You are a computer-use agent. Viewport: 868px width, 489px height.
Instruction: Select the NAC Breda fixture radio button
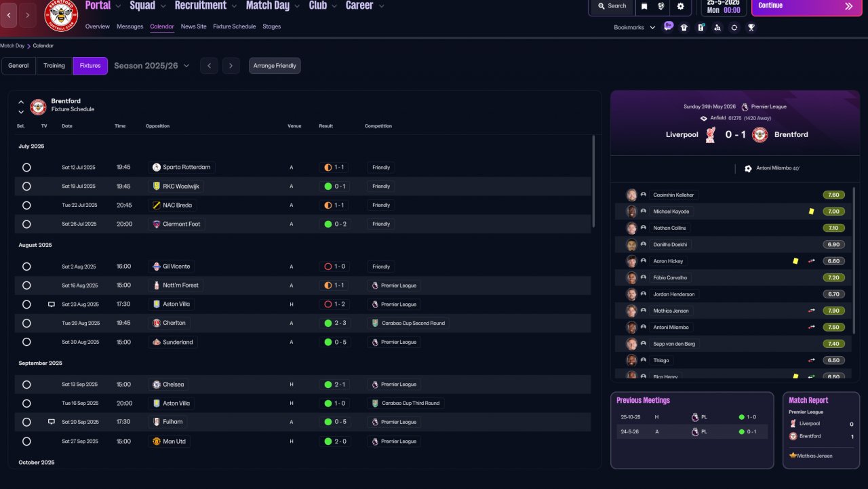[26, 206]
